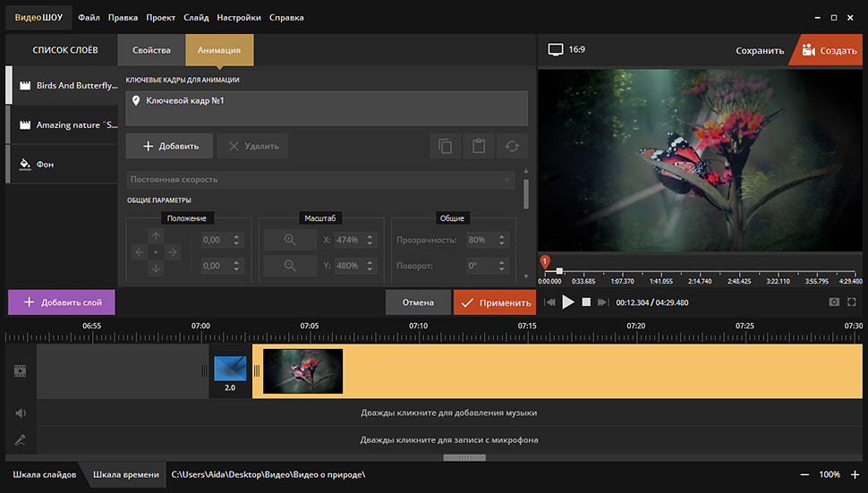Switch to the Анимация tab
Screen dimensions: 868x493
click(x=219, y=50)
